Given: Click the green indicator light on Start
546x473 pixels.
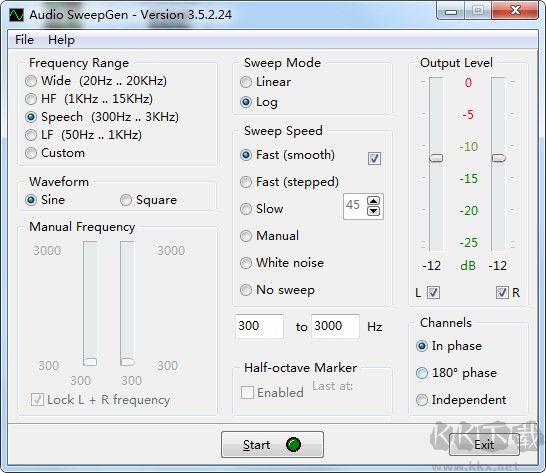Looking at the screenshot, I should pyautogui.click(x=293, y=444).
